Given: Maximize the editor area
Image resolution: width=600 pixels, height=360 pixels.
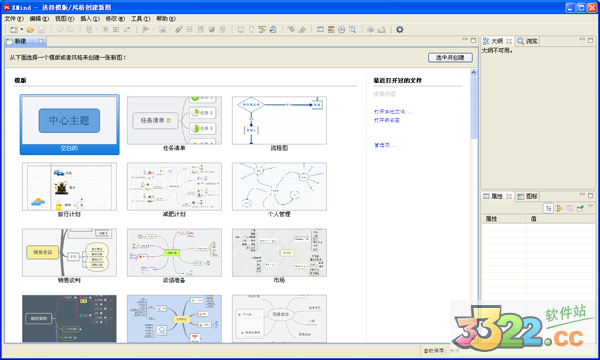Looking at the screenshot, I should pyautogui.click(x=473, y=40).
